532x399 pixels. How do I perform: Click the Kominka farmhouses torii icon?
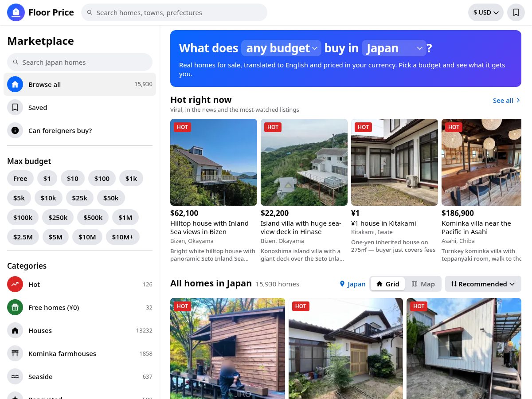click(x=15, y=353)
